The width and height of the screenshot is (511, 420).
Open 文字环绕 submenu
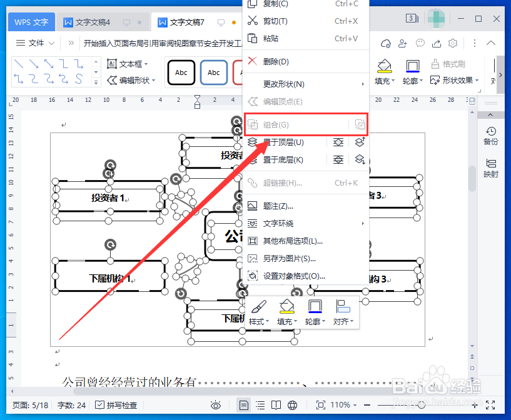[x=306, y=223]
